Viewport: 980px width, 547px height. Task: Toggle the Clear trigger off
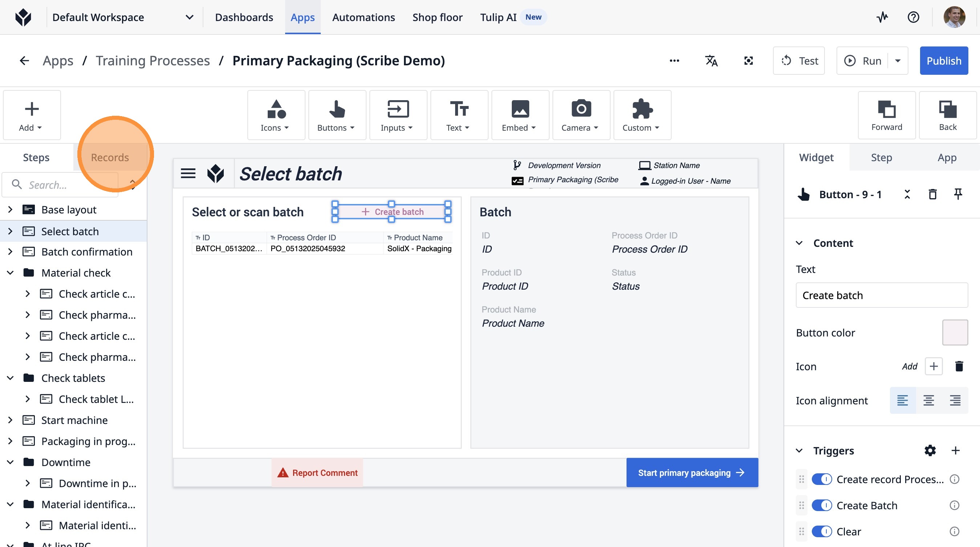(x=821, y=531)
